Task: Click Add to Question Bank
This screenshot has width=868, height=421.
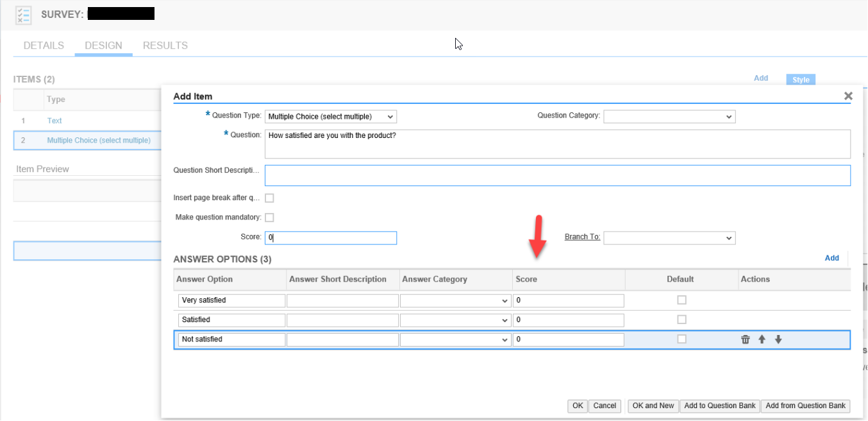Action: pyautogui.click(x=720, y=406)
